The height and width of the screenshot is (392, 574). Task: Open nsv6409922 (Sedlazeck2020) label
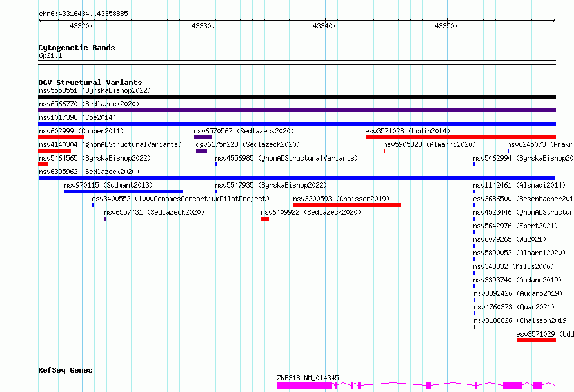[x=311, y=212]
